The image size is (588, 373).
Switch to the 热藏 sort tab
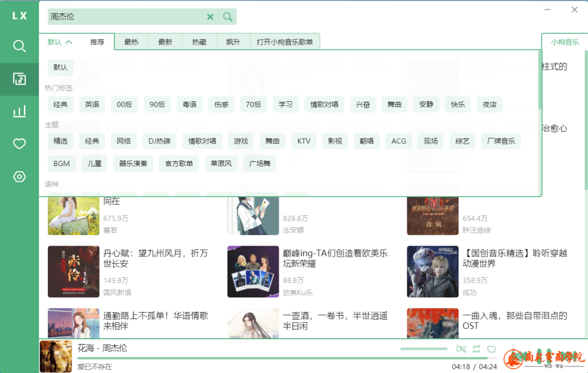[199, 42]
